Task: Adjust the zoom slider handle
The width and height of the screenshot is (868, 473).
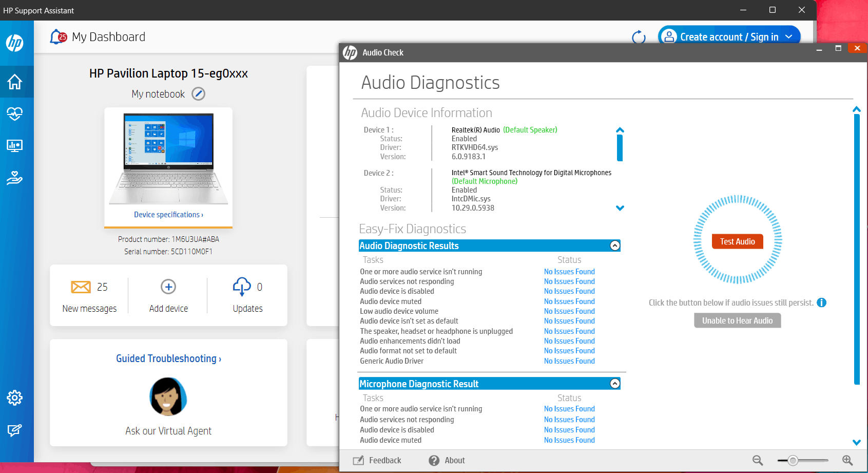Action: point(793,461)
